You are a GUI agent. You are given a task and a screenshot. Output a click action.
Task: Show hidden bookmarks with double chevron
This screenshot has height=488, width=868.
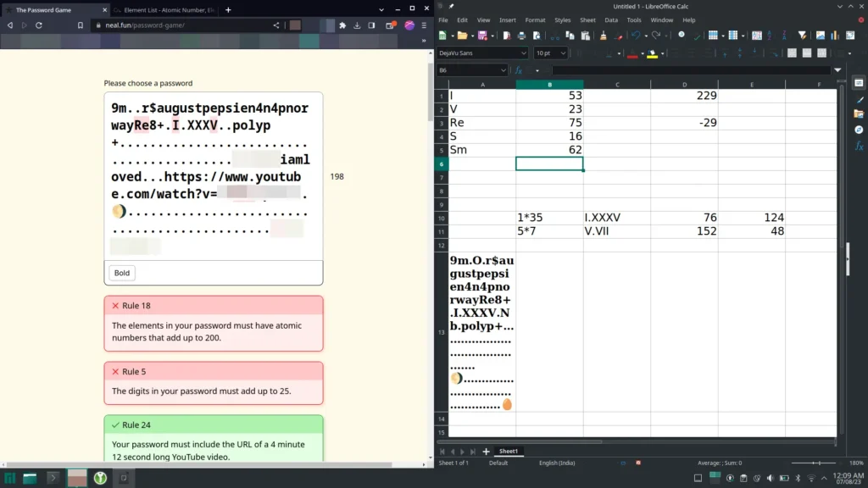(424, 41)
